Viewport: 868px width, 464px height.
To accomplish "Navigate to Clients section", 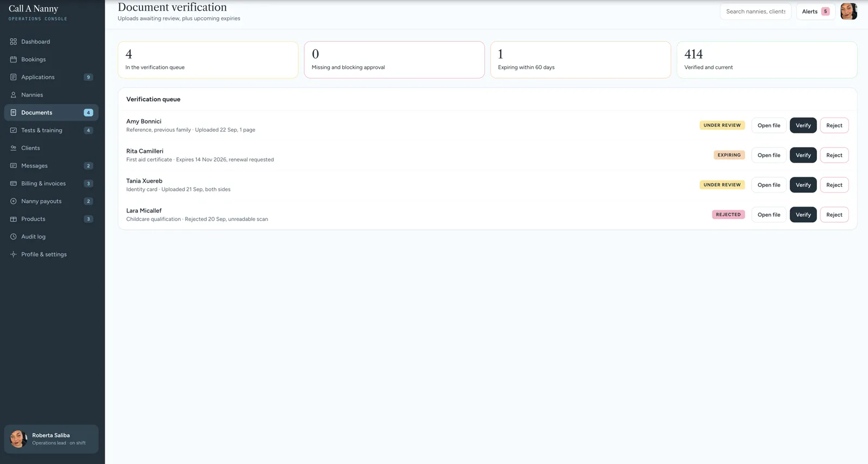I will point(51,148).
